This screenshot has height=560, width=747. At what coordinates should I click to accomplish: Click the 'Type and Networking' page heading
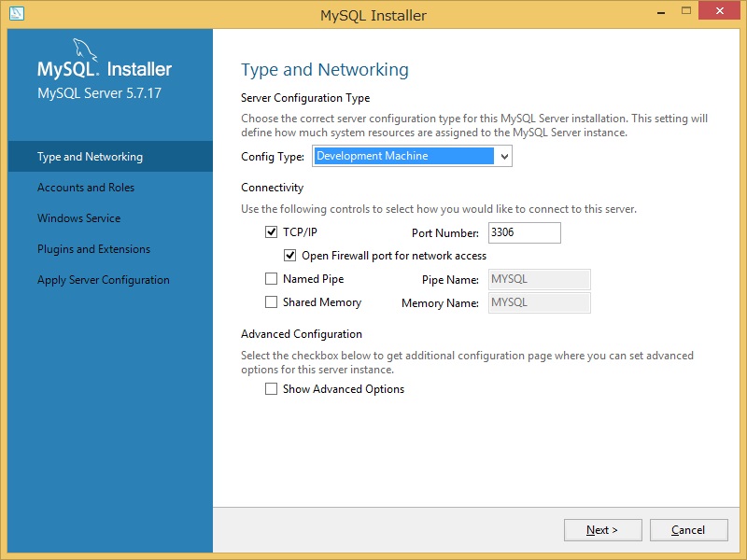tap(324, 69)
